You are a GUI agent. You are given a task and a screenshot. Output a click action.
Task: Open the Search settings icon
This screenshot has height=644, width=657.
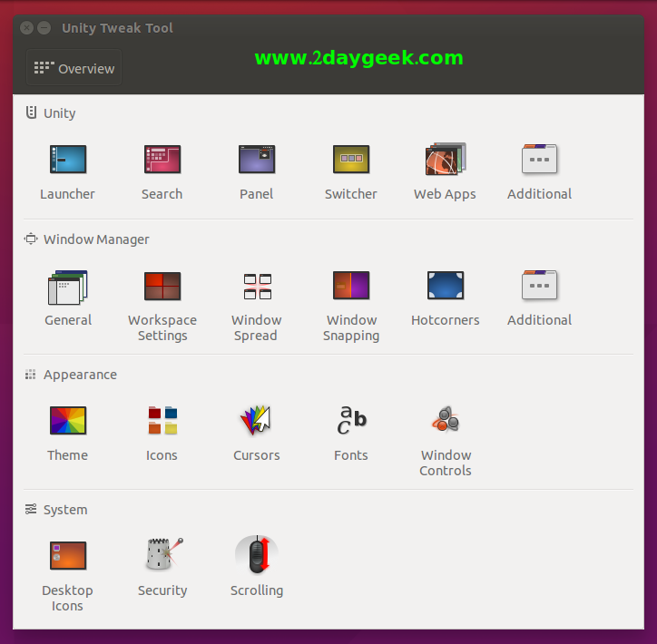[x=162, y=160]
